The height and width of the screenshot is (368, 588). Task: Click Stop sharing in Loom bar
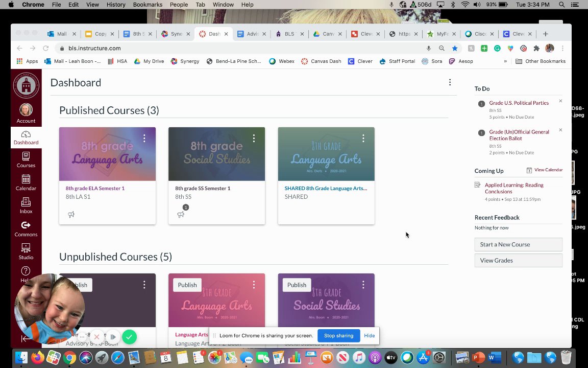[338, 336]
